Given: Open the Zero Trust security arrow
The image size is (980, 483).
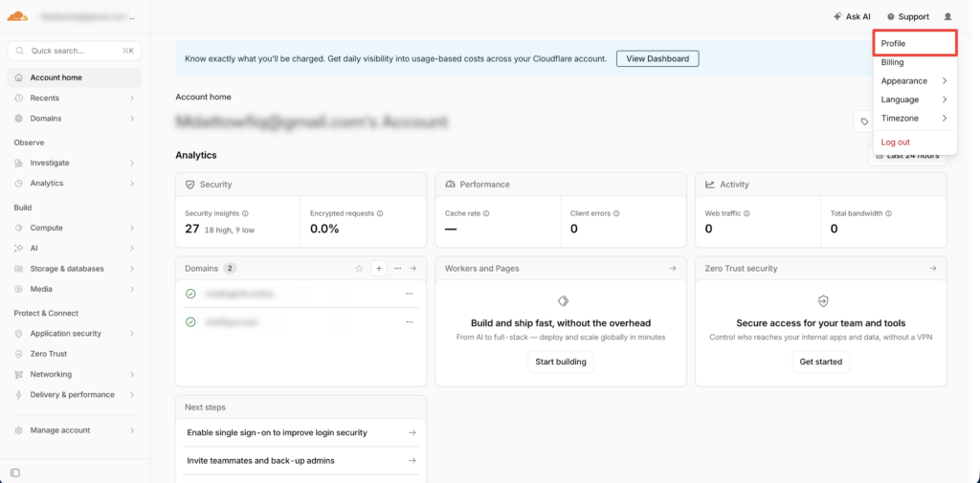Looking at the screenshot, I should [932, 269].
